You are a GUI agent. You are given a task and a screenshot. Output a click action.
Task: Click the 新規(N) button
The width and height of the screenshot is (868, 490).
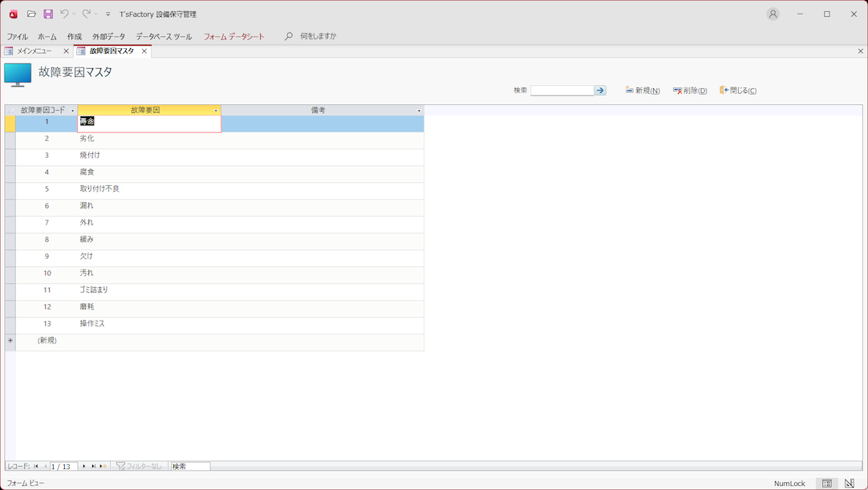pyautogui.click(x=643, y=91)
